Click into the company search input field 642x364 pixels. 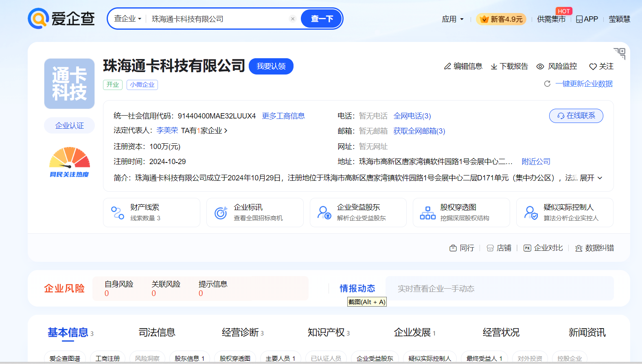point(218,19)
